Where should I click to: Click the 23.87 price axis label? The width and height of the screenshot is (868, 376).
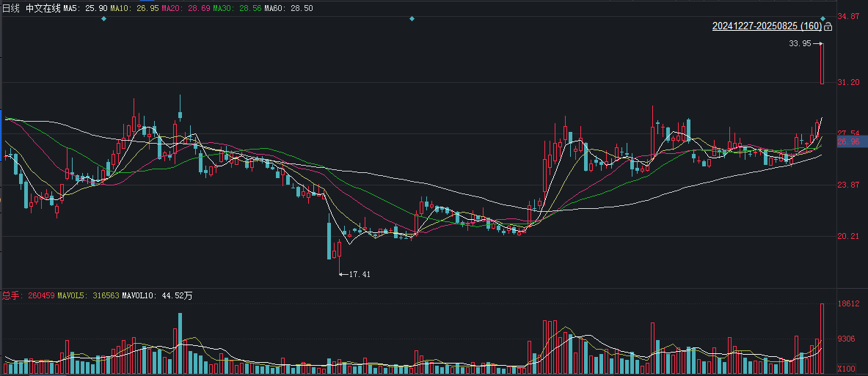(848, 185)
